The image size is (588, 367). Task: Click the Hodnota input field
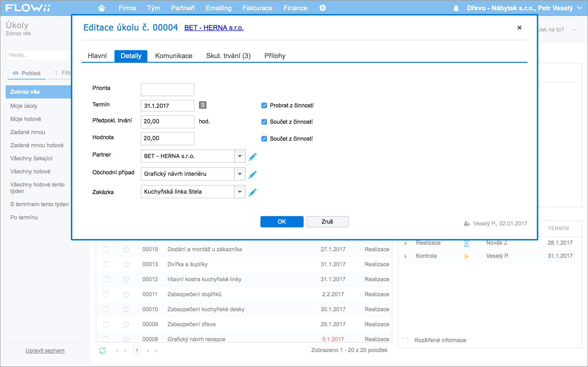point(167,138)
